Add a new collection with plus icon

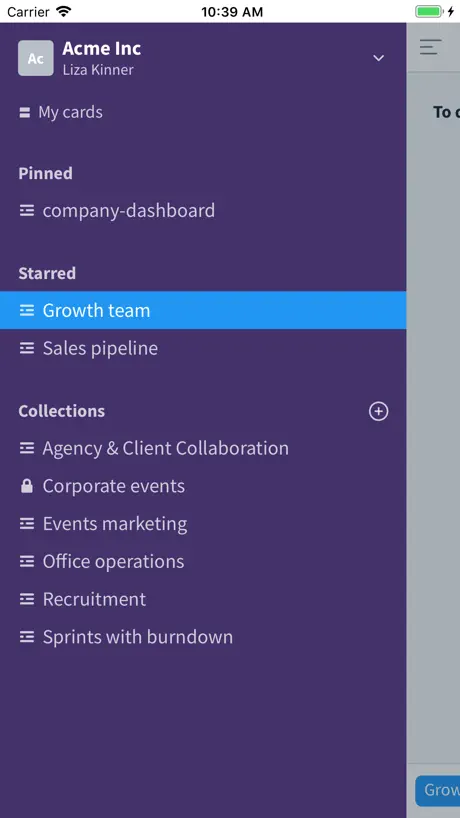pyautogui.click(x=379, y=412)
